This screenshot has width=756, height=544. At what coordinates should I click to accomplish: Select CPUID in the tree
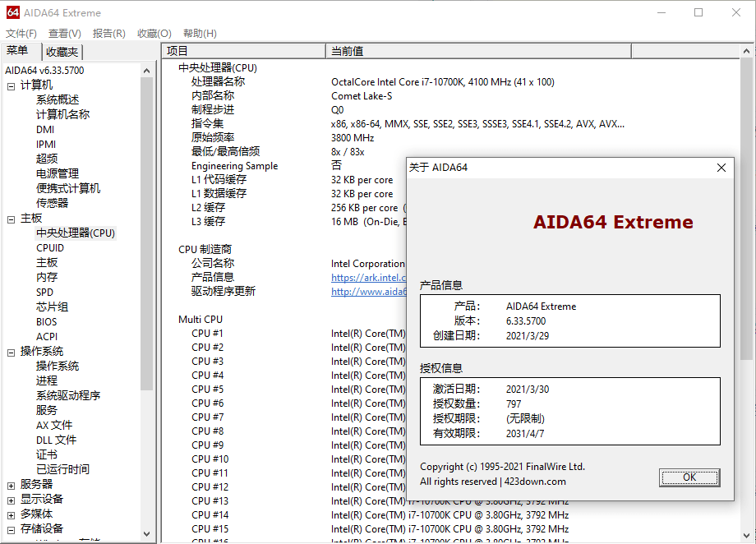click(x=50, y=248)
